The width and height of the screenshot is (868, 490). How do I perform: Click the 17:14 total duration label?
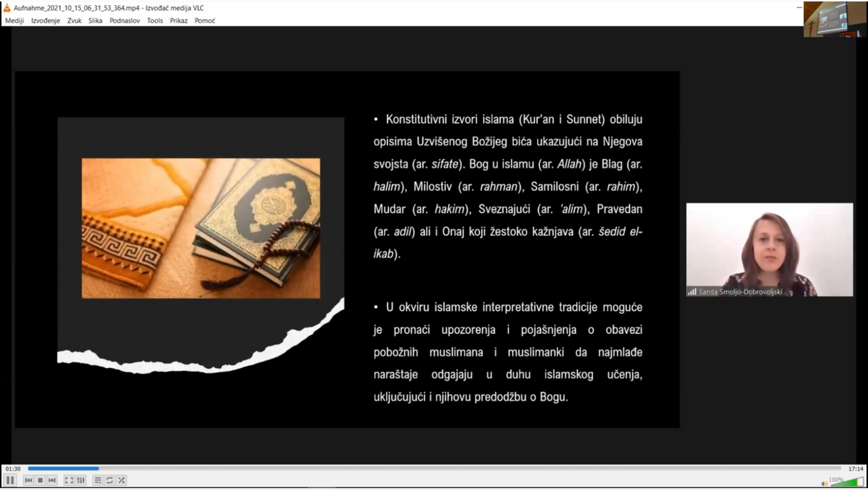(x=855, y=468)
